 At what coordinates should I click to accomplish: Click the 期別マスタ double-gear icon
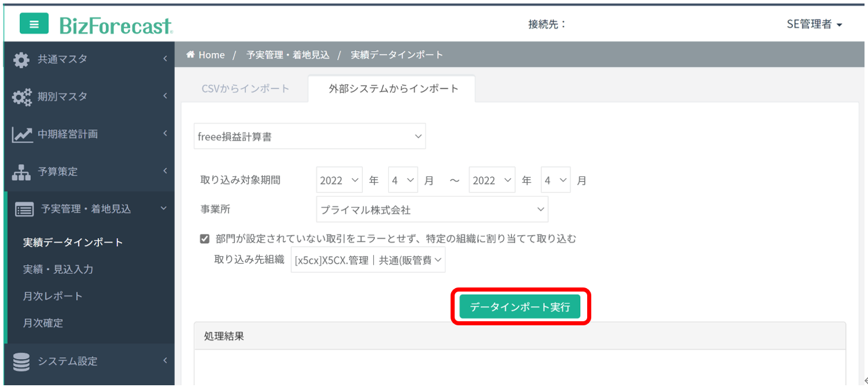(22, 97)
